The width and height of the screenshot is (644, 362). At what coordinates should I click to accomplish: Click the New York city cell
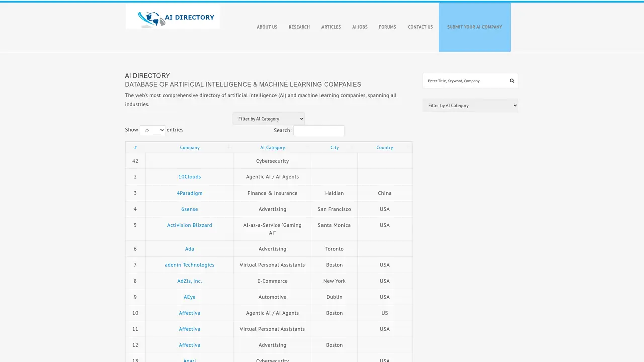click(334, 281)
